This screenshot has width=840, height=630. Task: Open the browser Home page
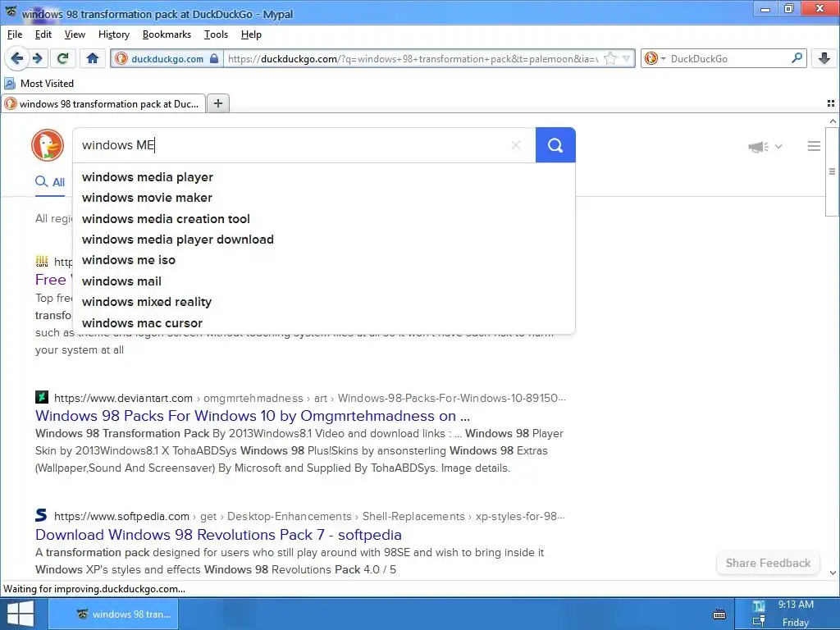tap(92, 58)
